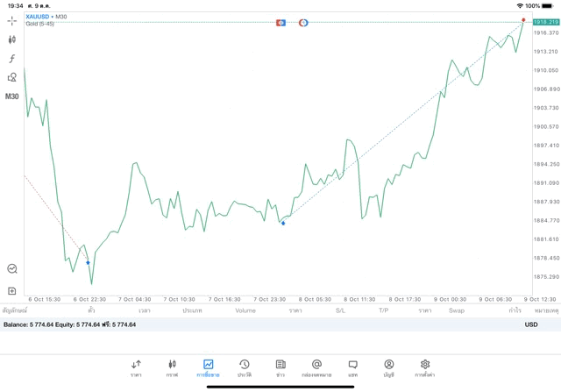The width and height of the screenshot is (561, 392).
Task: Tap the new order icon in sidebar
Action: (12, 290)
